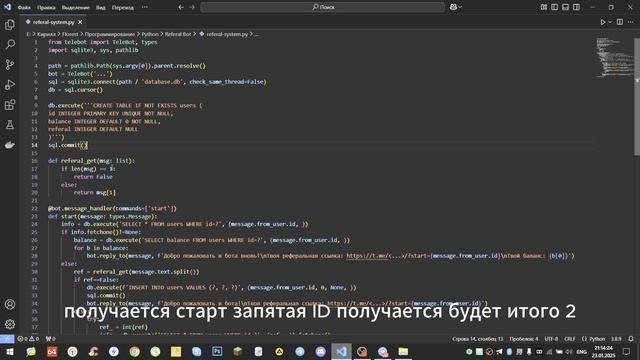This screenshot has width=640, height=360.
Task: Open the remote window indicator
Action: pyautogui.click(x=7, y=339)
